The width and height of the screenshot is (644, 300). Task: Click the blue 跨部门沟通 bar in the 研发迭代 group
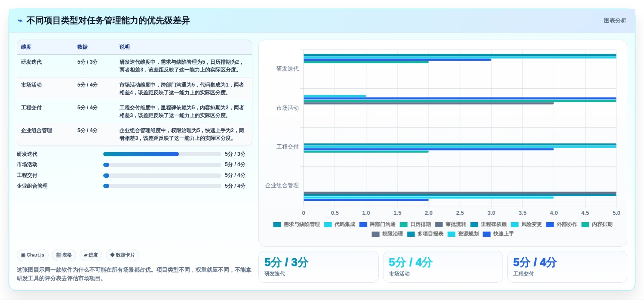397,59
